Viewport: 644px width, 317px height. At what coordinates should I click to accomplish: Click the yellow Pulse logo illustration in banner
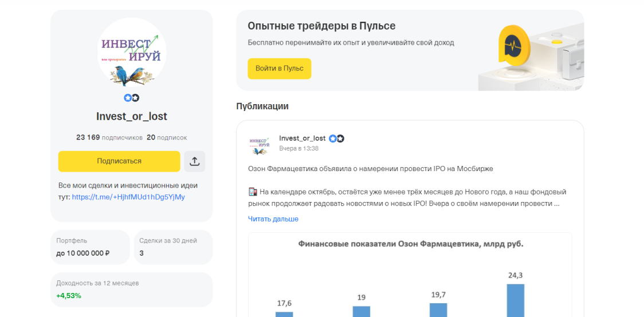pyautogui.click(x=514, y=45)
